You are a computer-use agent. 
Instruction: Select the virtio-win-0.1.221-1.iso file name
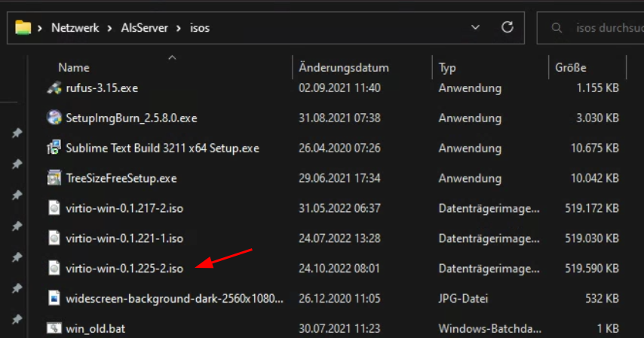click(124, 238)
